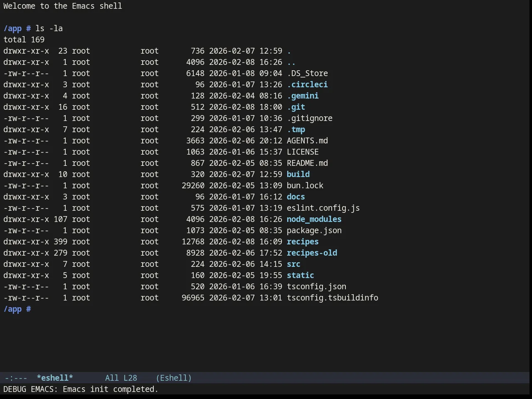
Task: Click the timestamp 2026-02-06 20:12
Action: (x=246, y=140)
